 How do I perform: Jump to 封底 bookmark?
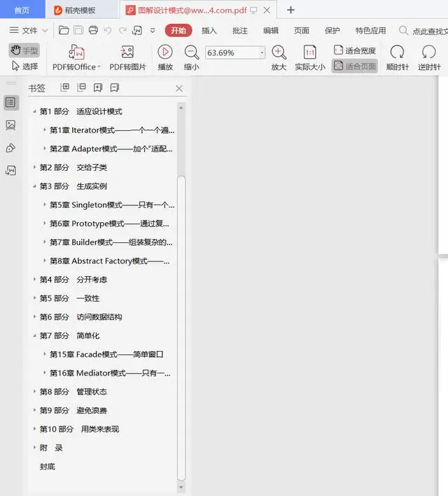(48, 467)
